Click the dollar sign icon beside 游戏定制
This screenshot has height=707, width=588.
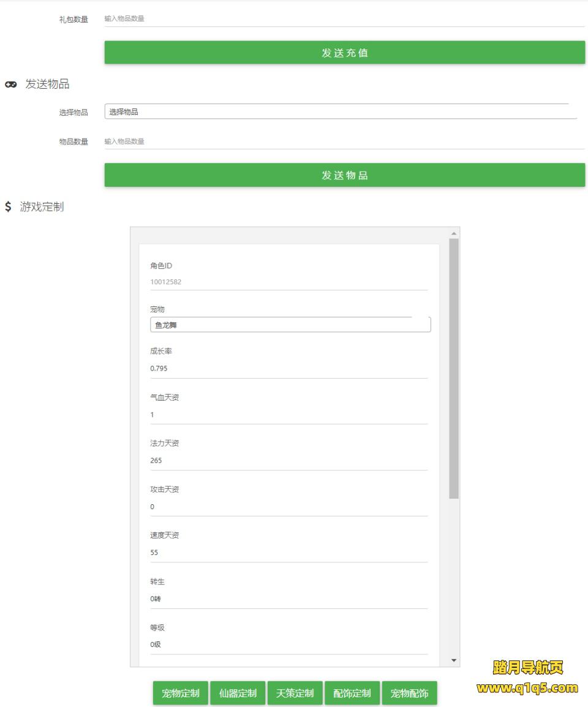[8, 207]
